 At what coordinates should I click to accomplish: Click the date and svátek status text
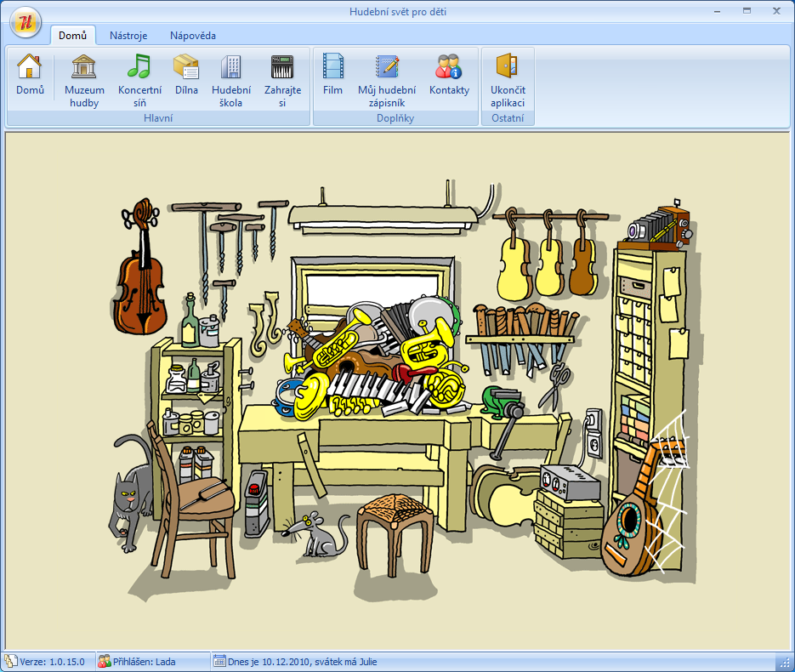coord(302,661)
